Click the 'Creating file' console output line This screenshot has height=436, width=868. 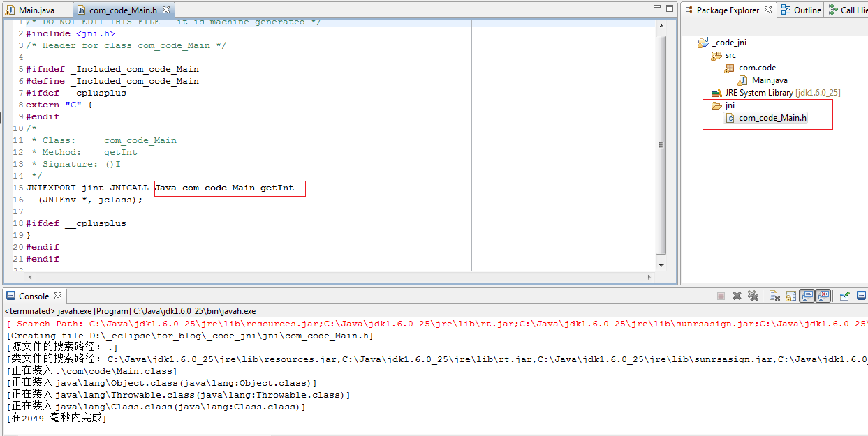click(189, 336)
